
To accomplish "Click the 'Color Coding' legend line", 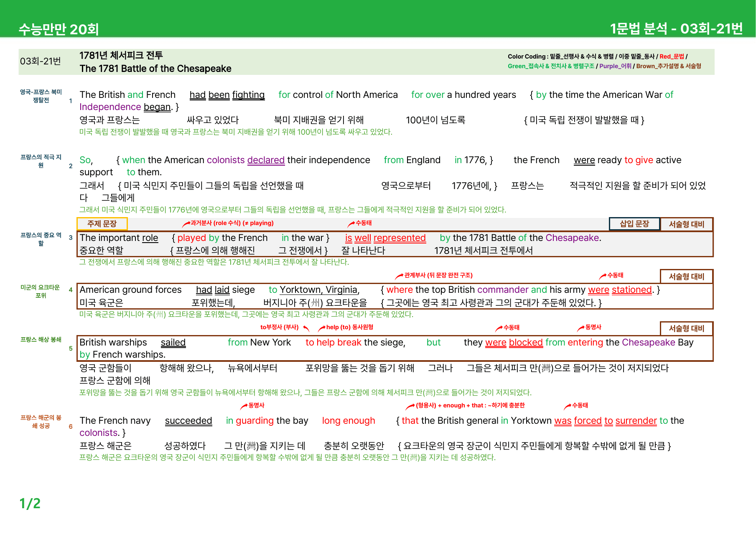I will [x=598, y=56].
